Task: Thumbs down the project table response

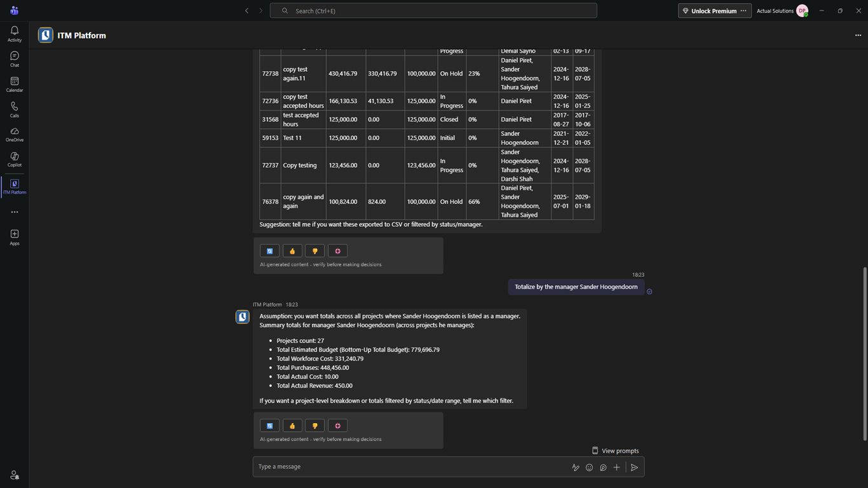Action: (315, 251)
